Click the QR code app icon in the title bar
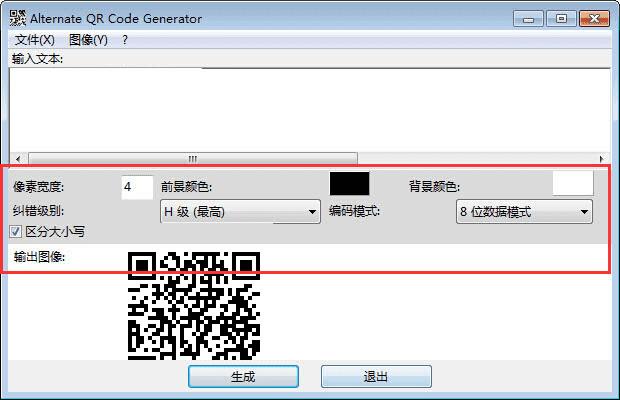This screenshot has width=620, height=400. 18,18
